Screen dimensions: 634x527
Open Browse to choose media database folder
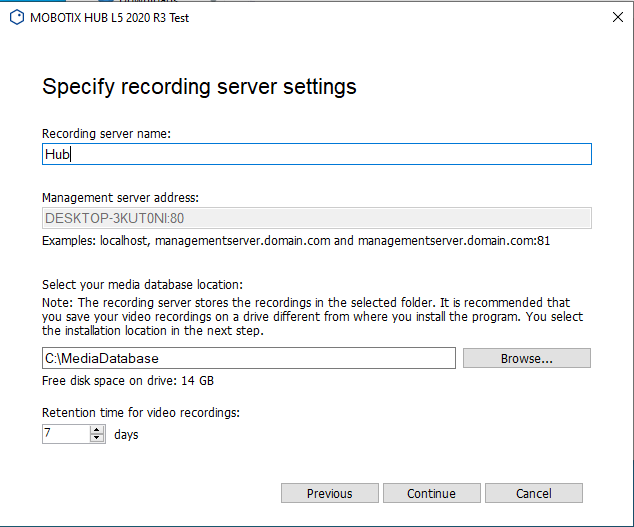[527, 358]
